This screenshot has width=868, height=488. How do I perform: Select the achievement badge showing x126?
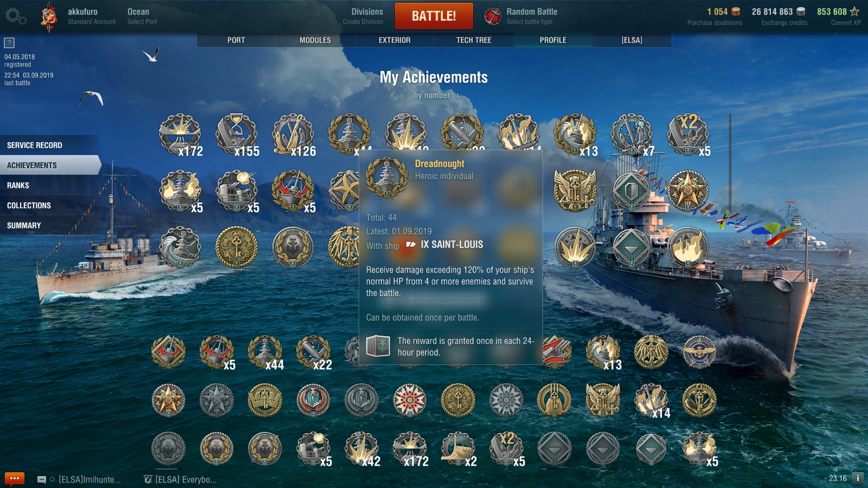(293, 134)
